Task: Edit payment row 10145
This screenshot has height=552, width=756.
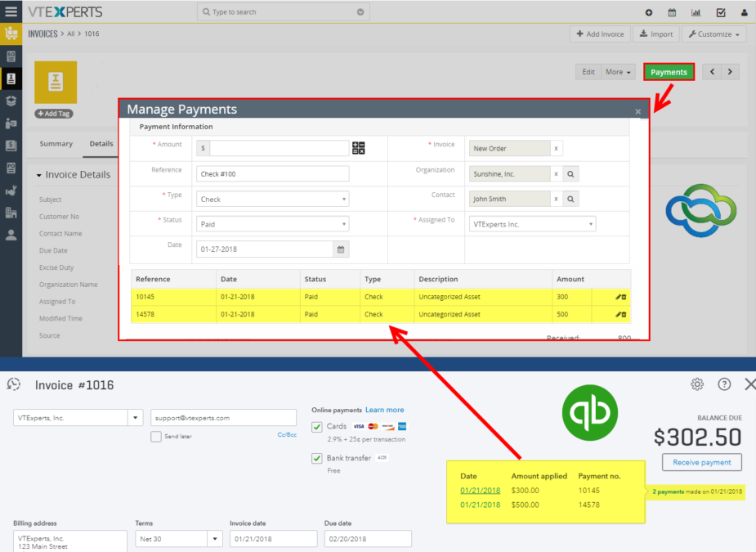Action: [x=618, y=297]
